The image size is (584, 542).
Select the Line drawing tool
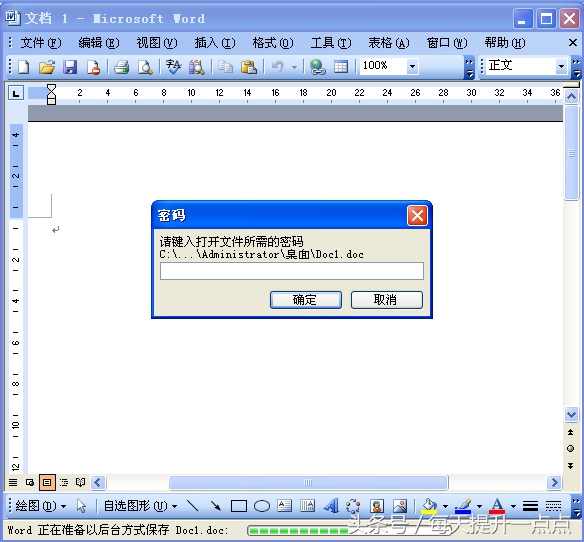tap(193, 506)
